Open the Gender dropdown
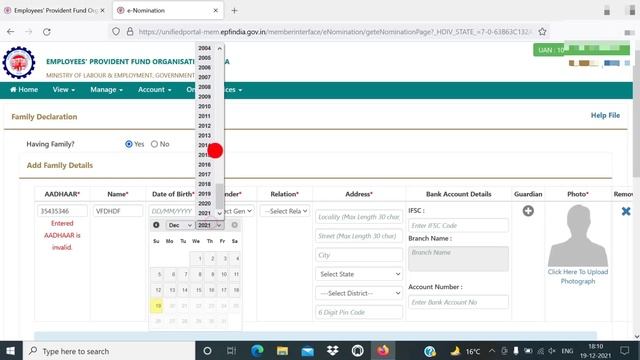The width and height of the screenshot is (640, 360). click(239, 211)
